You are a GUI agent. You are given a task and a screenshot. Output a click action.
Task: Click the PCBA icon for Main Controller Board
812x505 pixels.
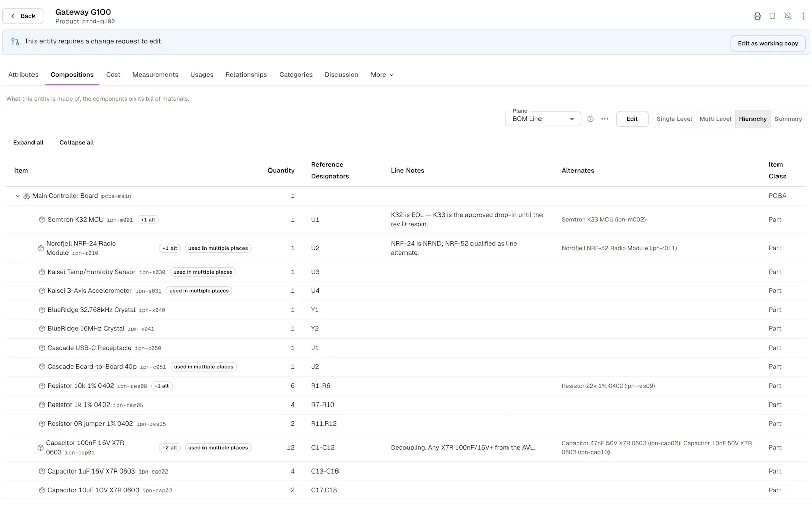27,196
